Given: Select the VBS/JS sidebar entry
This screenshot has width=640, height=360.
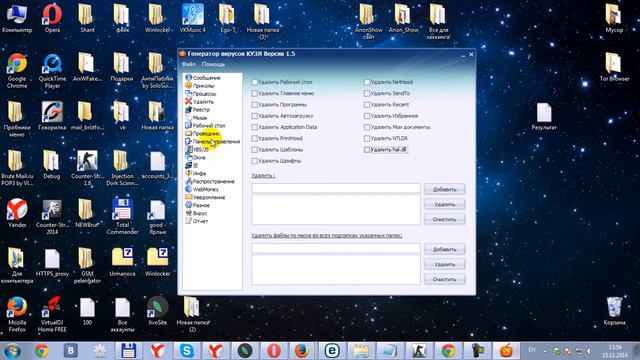Looking at the screenshot, I should tap(197, 149).
